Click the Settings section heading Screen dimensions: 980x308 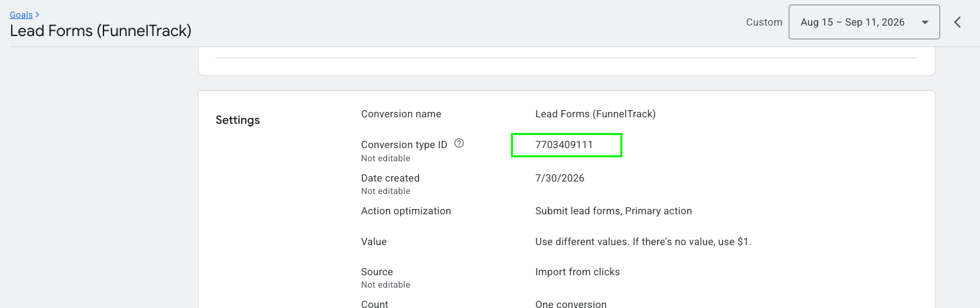click(x=238, y=120)
